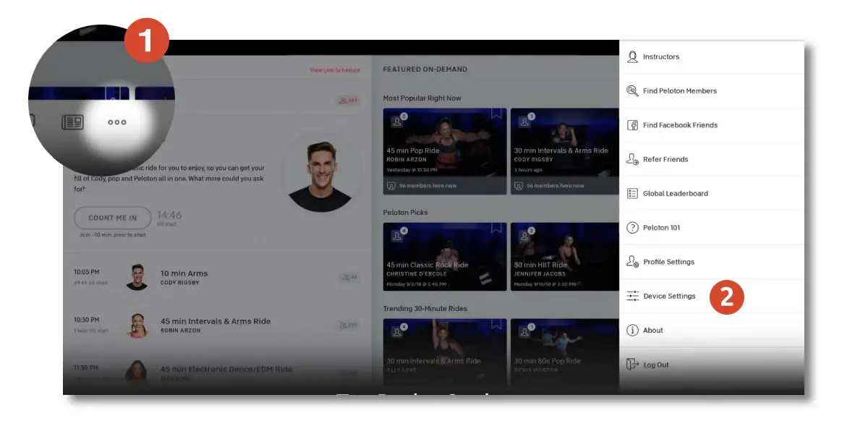The width and height of the screenshot is (868, 434).
Task: Click the attendee count icon for Robin Arzon's 10:30 PM ride
Action: (x=349, y=325)
